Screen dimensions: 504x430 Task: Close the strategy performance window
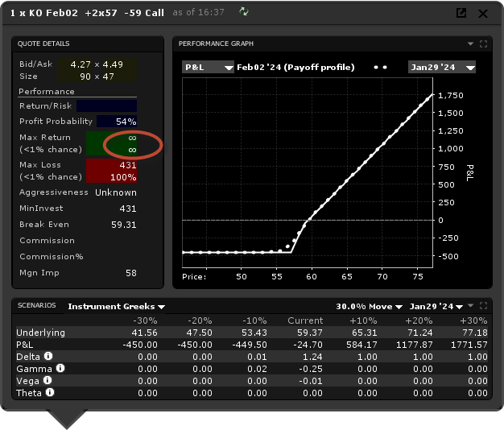(x=482, y=13)
